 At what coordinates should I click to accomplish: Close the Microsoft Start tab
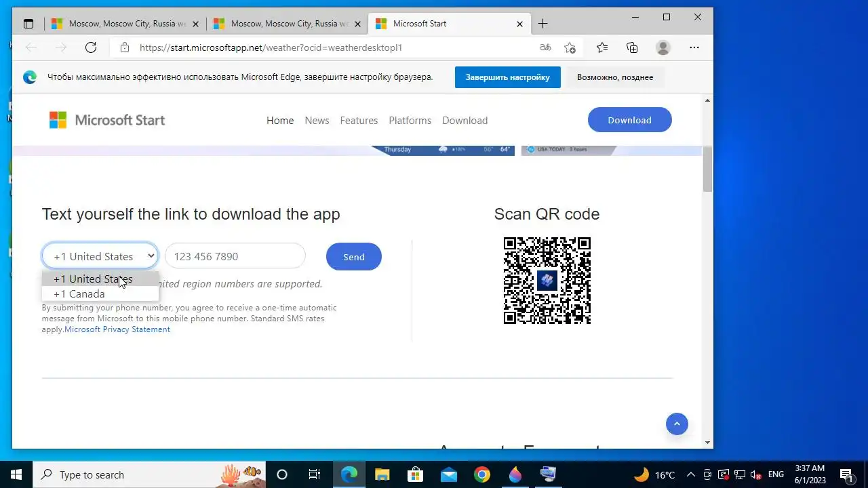pos(519,24)
